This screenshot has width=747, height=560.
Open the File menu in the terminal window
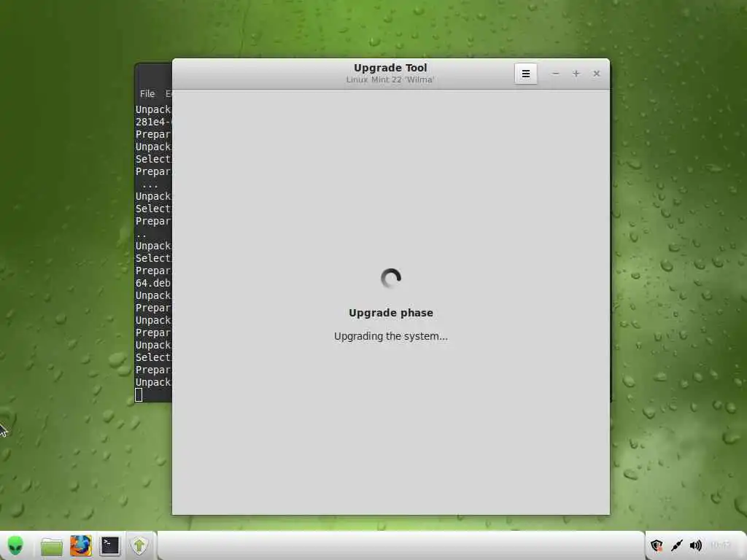(147, 94)
